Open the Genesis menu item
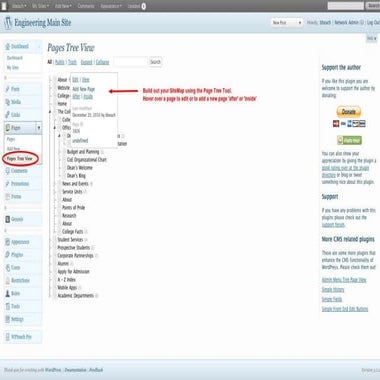This screenshot has height=380, width=380. [17, 219]
